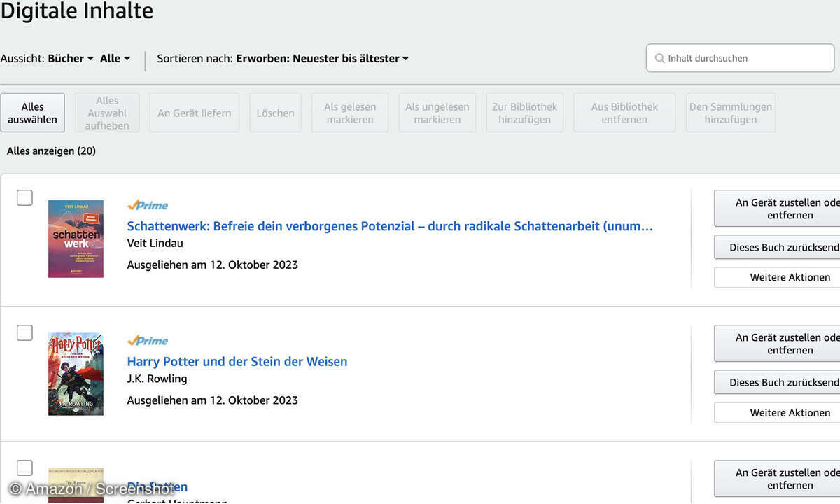Image resolution: width=840 pixels, height=504 pixels.
Task: Click the Die Ratten cover thumbnail
Action: pos(76,485)
